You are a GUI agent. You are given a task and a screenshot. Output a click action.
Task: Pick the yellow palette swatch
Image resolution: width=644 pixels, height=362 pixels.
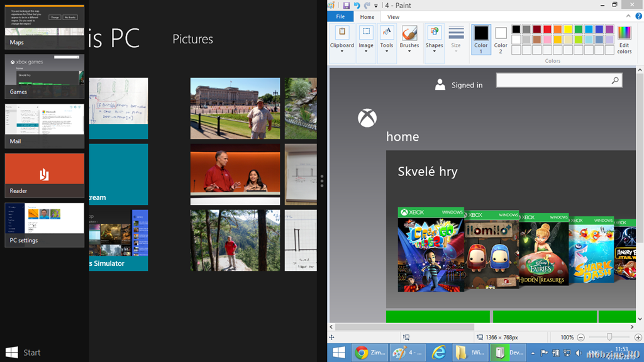(568, 29)
